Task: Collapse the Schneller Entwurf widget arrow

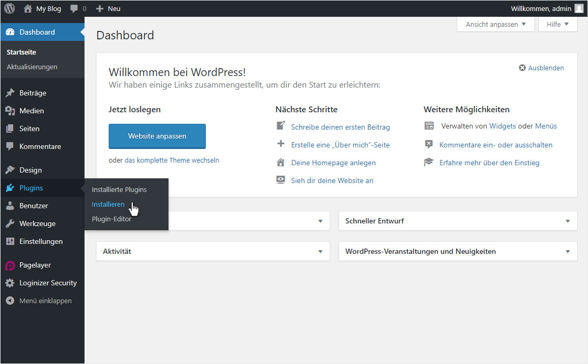Action: click(568, 221)
